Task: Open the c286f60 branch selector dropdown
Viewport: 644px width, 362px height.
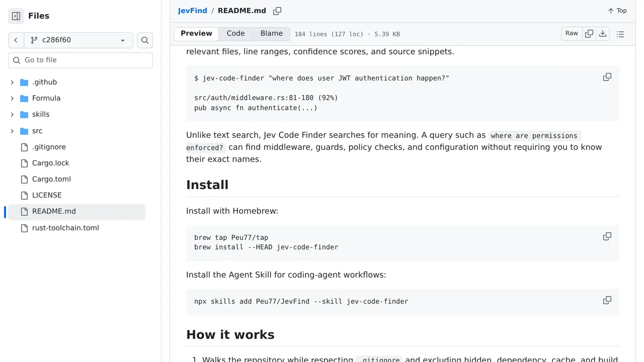Action: [x=78, y=40]
